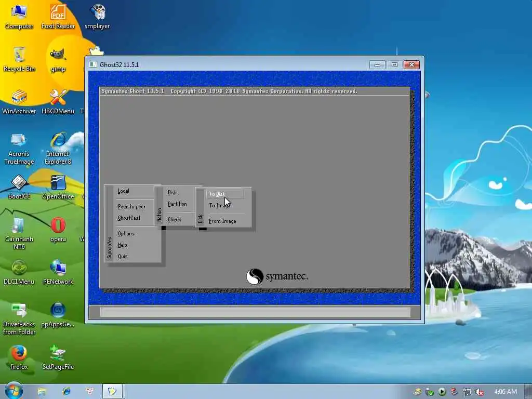This screenshot has height=399, width=532.
Task: Click the Windows Start orb
Action: coord(14,391)
